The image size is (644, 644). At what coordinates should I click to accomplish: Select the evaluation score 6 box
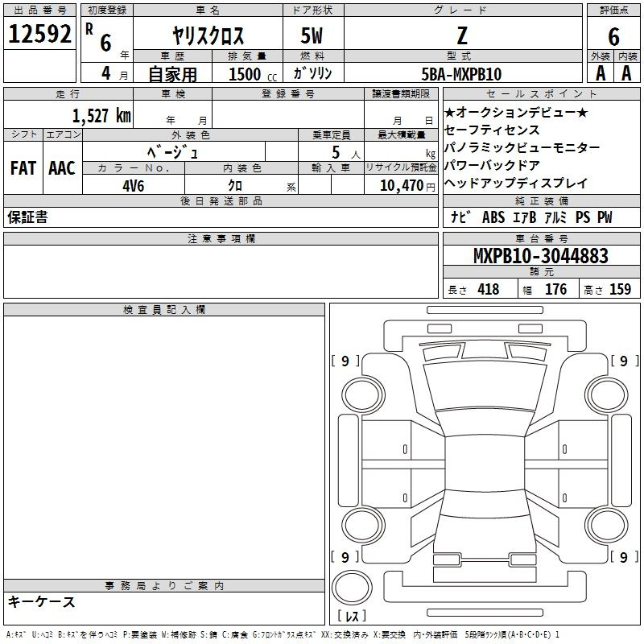(x=613, y=36)
